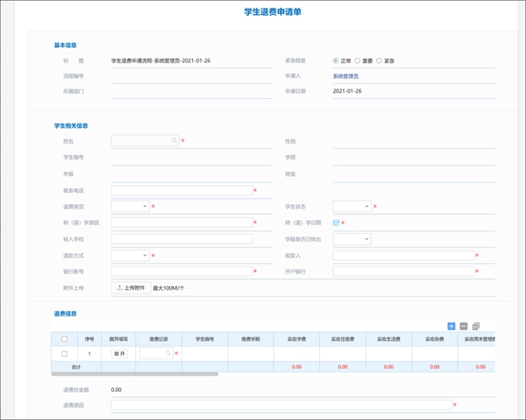Select the 重要 urgency radio button
The width and height of the screenshot is (526, 420).
click(358, 61)
